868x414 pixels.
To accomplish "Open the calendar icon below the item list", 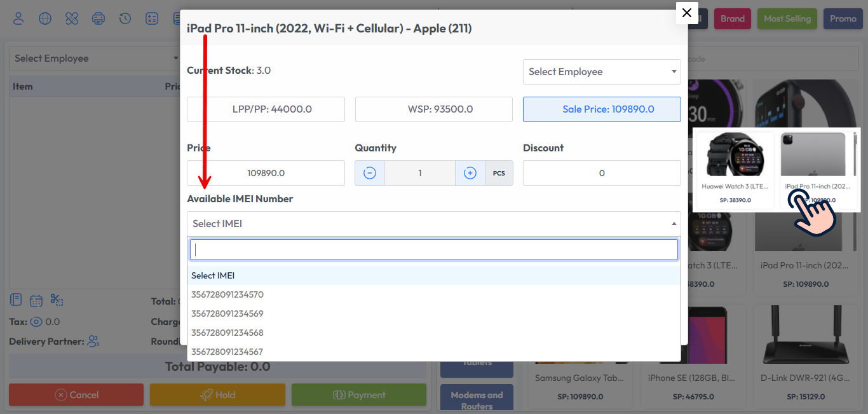I will 36,300.
